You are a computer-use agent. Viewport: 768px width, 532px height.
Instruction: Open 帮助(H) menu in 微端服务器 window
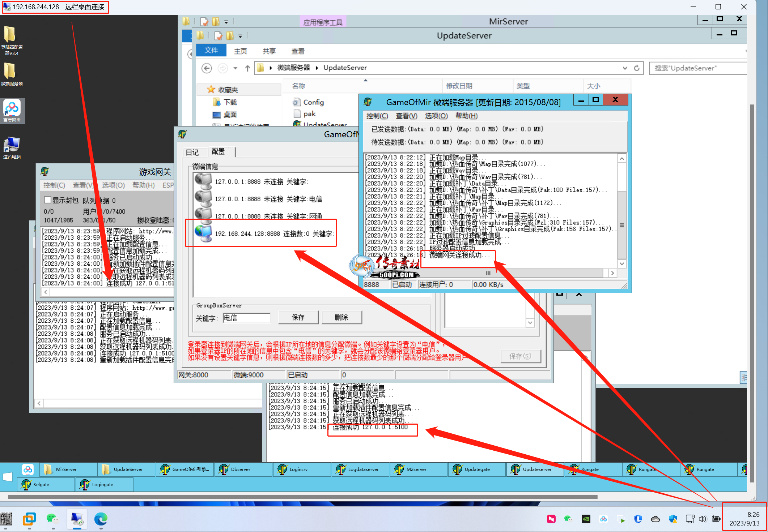(x=466, y=116)
